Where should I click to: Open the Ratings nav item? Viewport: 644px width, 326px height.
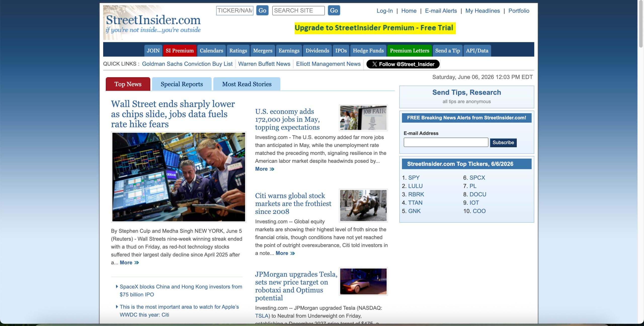pos(238,51)
